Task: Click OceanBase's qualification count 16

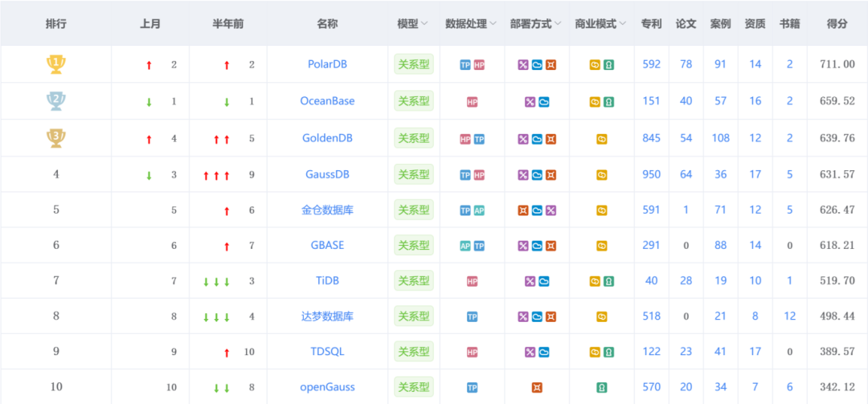Action: (x=755, y=100)
